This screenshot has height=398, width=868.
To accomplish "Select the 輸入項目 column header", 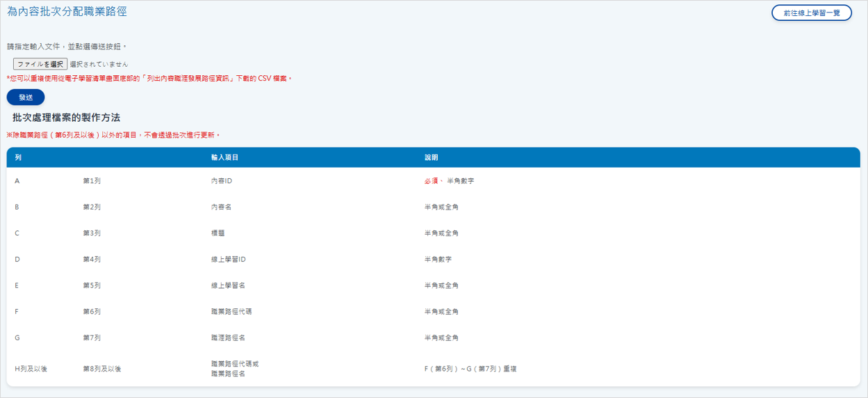I will pos(224,158).
